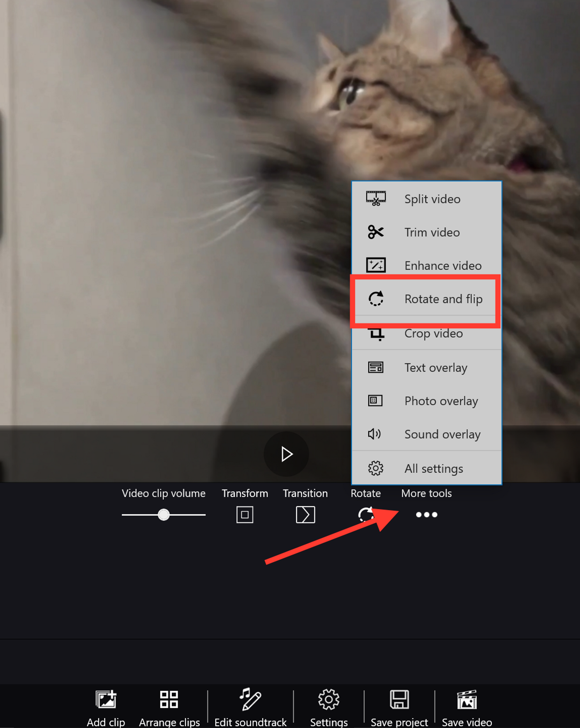Screen dimensions: 580x728
Task: Click the Photo overlay icon
Action: click(375, 401)
